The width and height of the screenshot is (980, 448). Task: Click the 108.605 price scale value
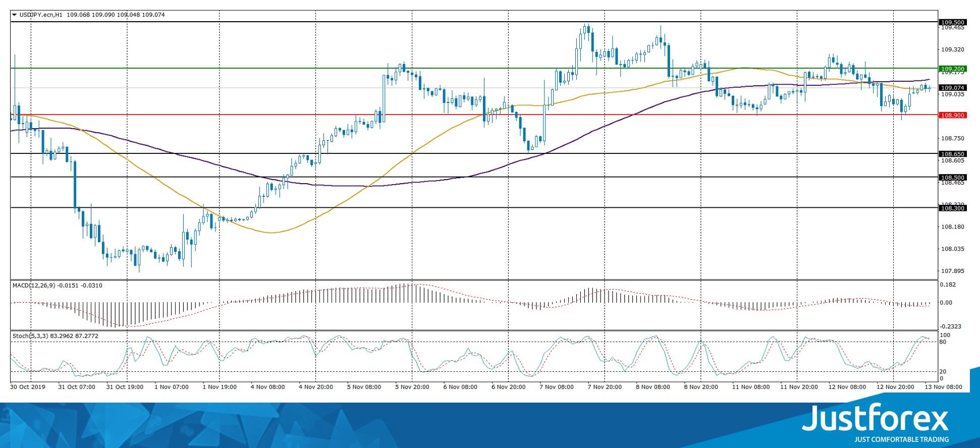click(x=953, y=160)
